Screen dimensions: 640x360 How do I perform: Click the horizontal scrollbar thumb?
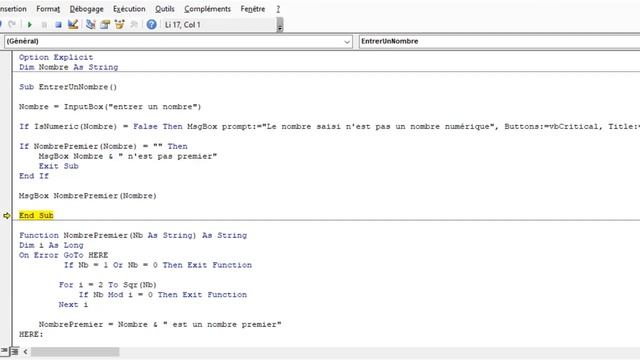click(75, 351)
